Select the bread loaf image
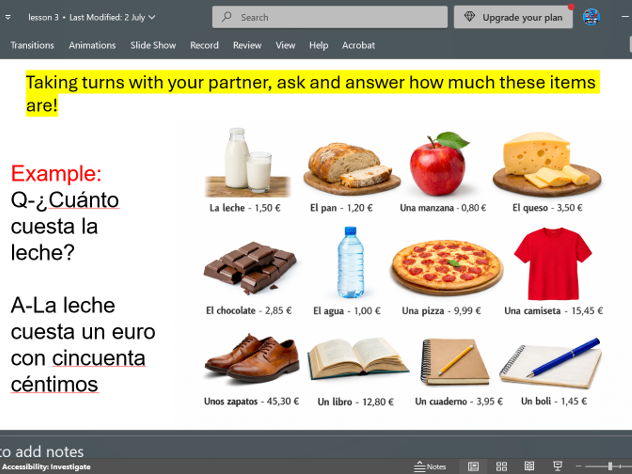This screenshot has width=632, height=474. (x=351, y=169)
